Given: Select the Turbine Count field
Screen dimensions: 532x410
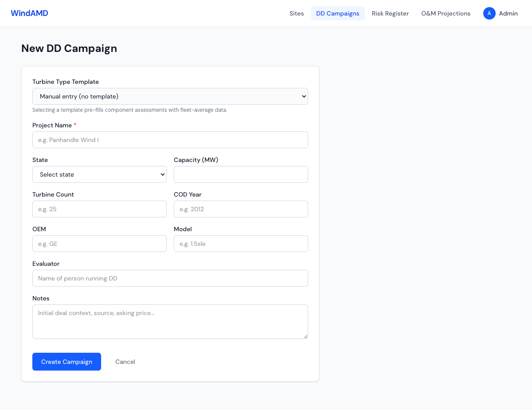Looking at the screenshot, I should (99, 209).
